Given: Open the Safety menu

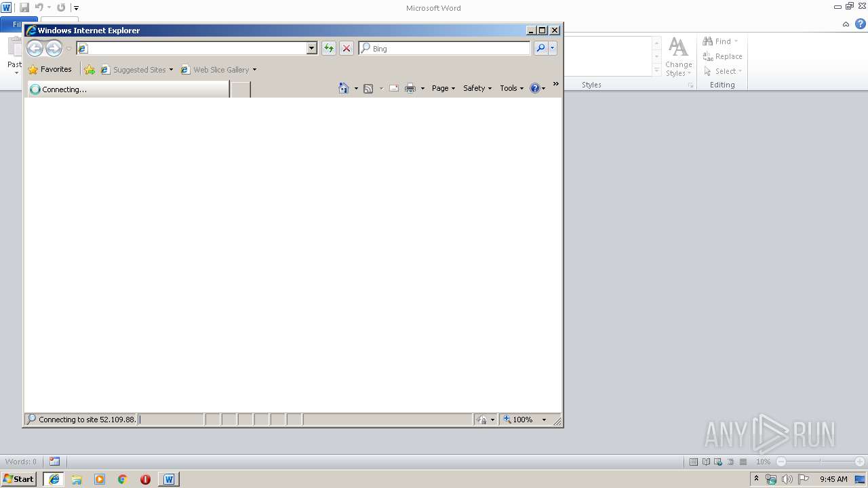Looking at the screenshot, I should pyautogui.click(x=477, y=88).
